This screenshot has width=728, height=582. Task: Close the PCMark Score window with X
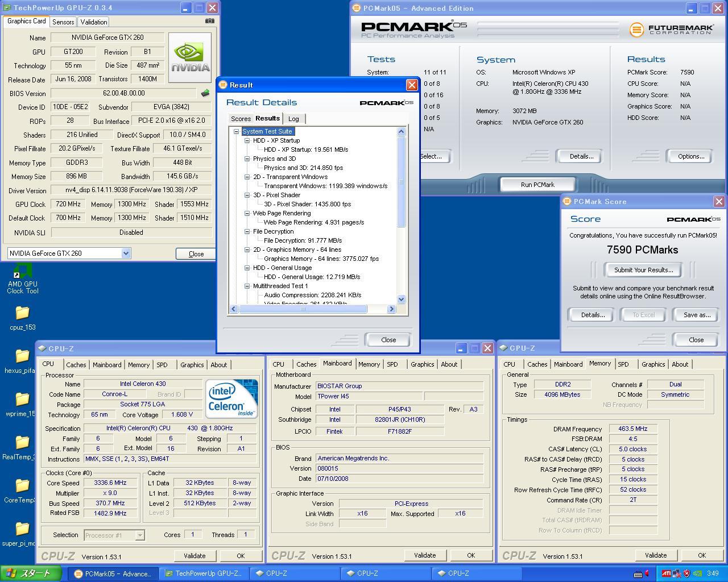point(719,201)
